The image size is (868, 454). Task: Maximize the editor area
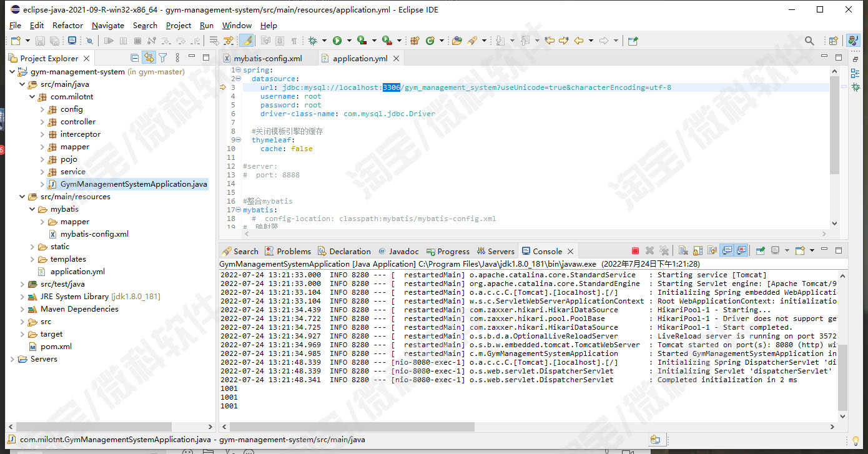point(839,57)
